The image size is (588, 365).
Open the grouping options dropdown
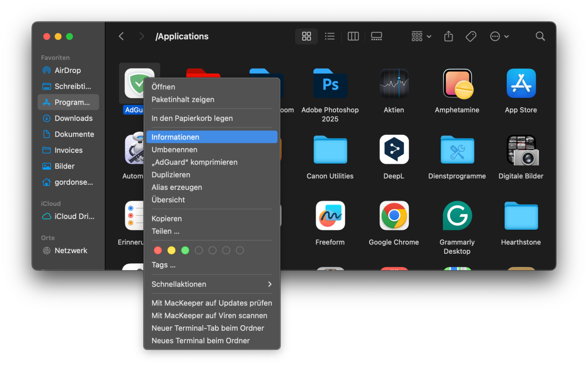[x=421, y=36]
